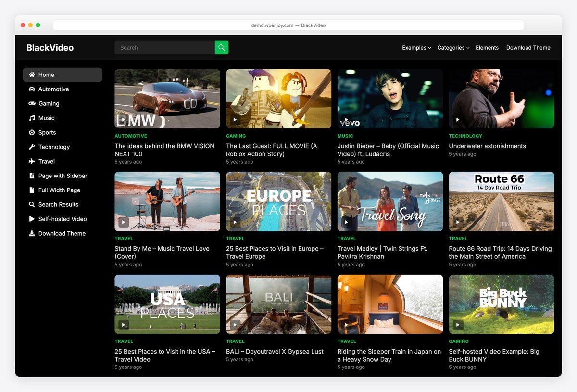This screenshot has height=392, width=577.
Task: Click the sidebar Download Theme download icon
Action: 32,233
